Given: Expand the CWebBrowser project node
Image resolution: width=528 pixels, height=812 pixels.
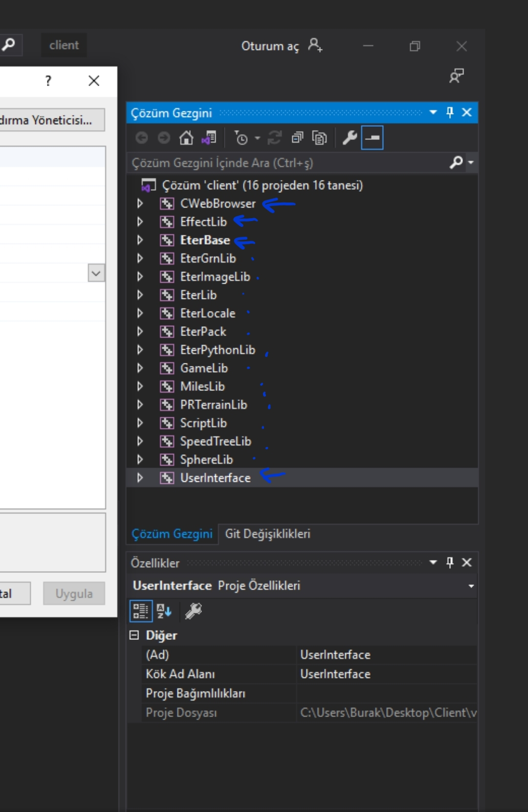Looking at the screenshot, I should pyautogui.click(x=140, y=203).
